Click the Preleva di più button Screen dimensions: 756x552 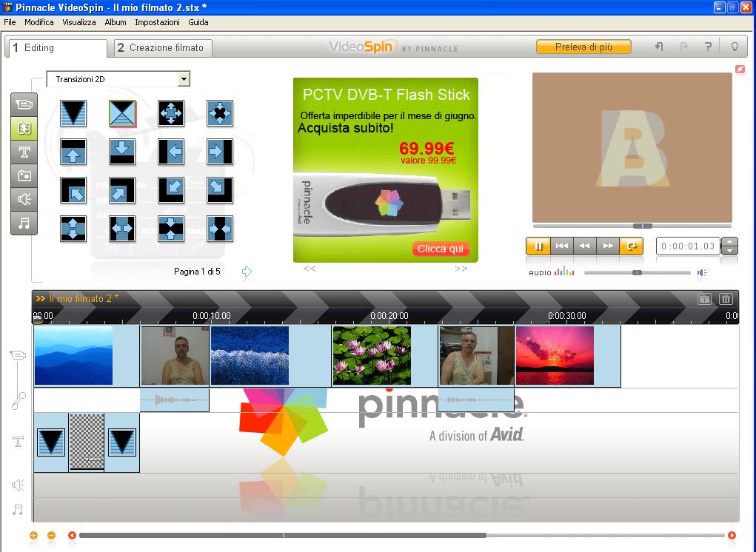click(583, 47)
